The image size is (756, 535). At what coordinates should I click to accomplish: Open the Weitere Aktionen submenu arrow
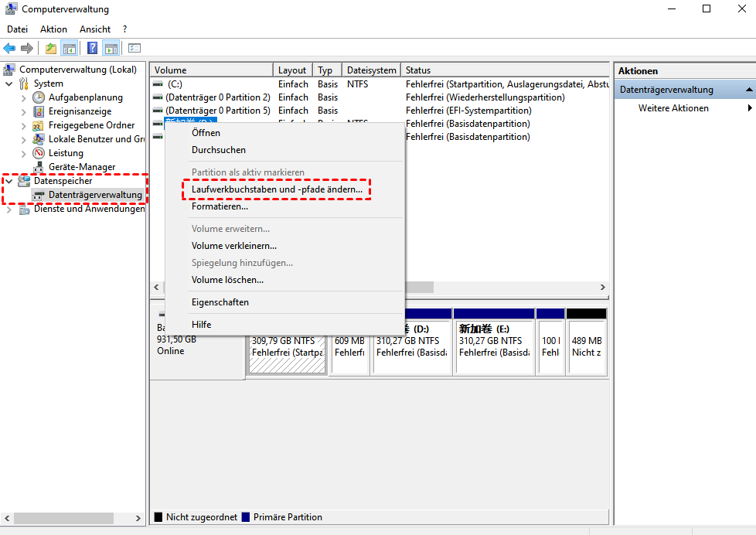[750, 108]
